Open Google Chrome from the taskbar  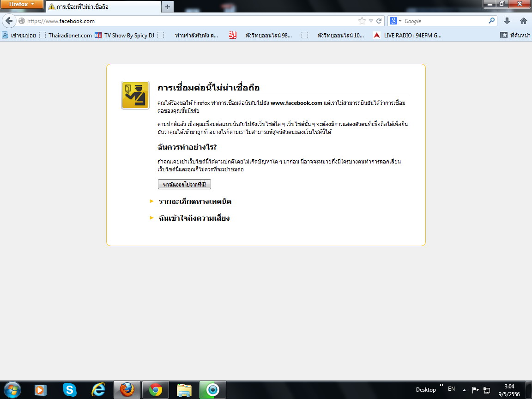[x=155, y=390]
